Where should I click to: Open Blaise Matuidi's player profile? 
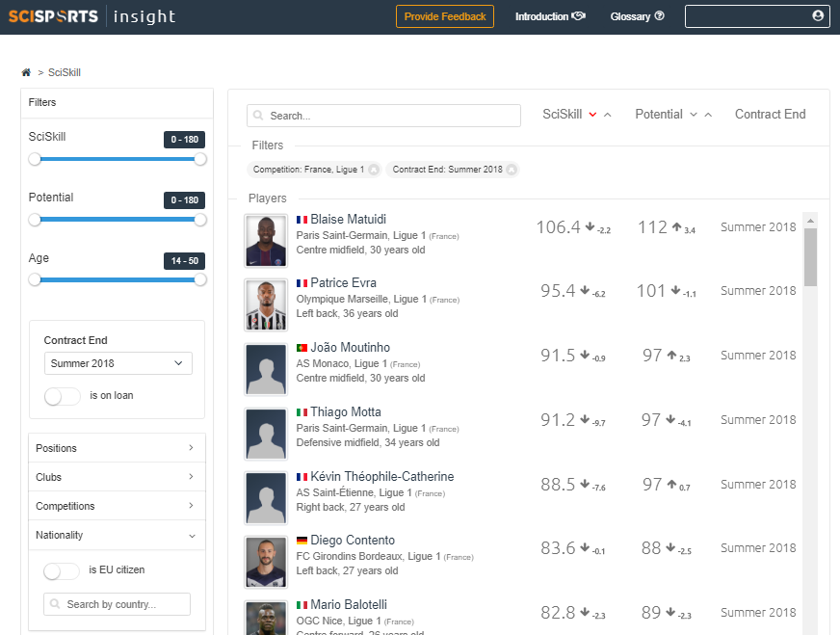coord(348,219)
